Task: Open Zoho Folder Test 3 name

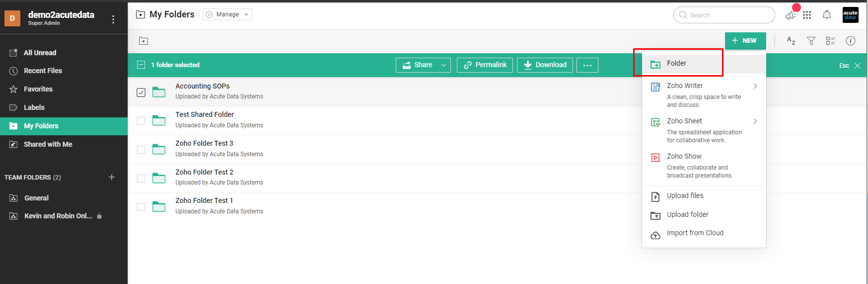Action: [204, 143]
